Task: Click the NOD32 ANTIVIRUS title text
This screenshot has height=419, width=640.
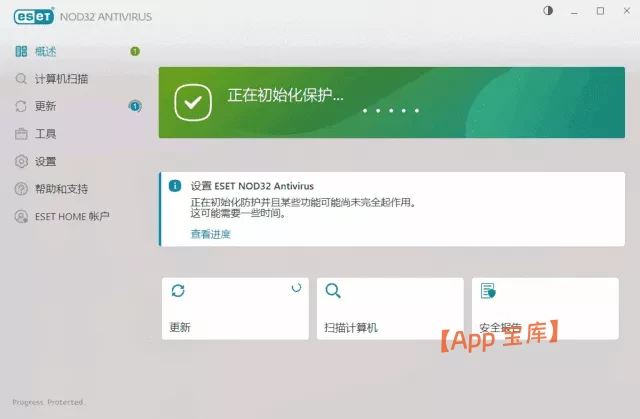Action: (106, 17)
